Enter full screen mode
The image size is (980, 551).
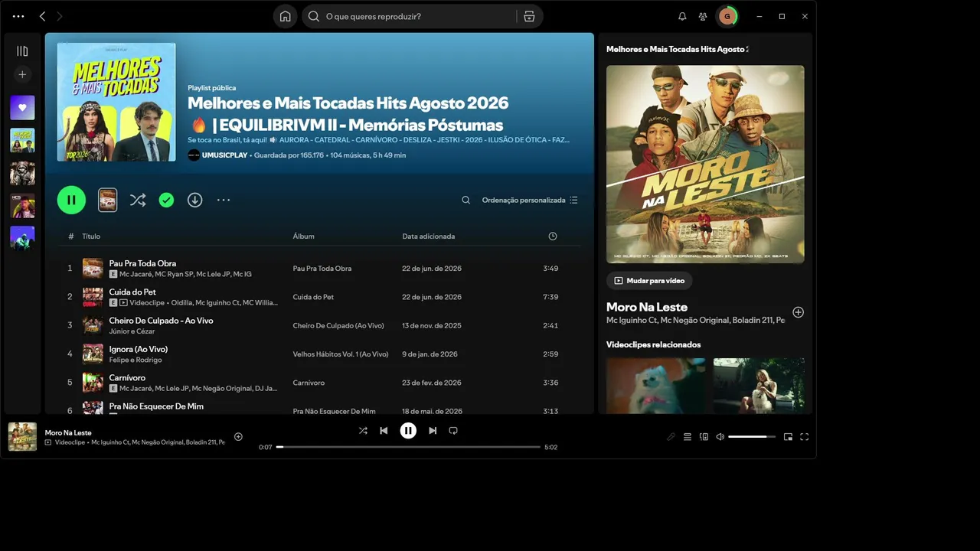804,437
